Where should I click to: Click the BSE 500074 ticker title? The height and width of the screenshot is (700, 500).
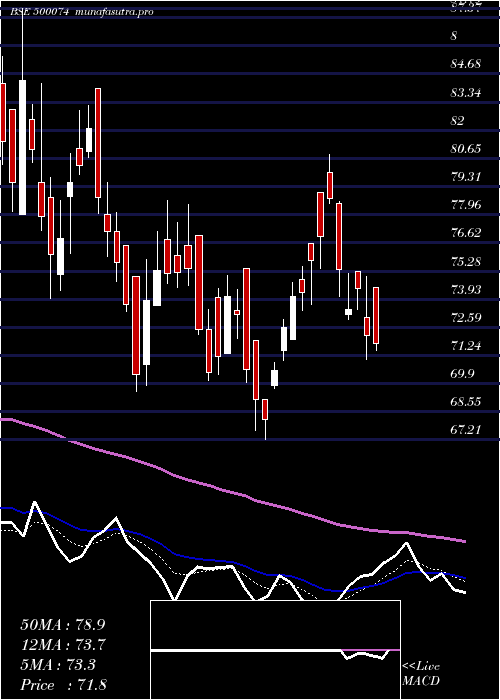pyautogui.click(x=39, y=12)
